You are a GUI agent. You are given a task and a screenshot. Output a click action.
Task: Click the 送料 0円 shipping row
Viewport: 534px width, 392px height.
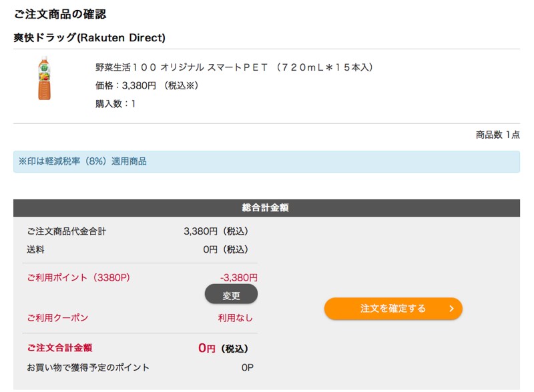[x=138, y=249]
